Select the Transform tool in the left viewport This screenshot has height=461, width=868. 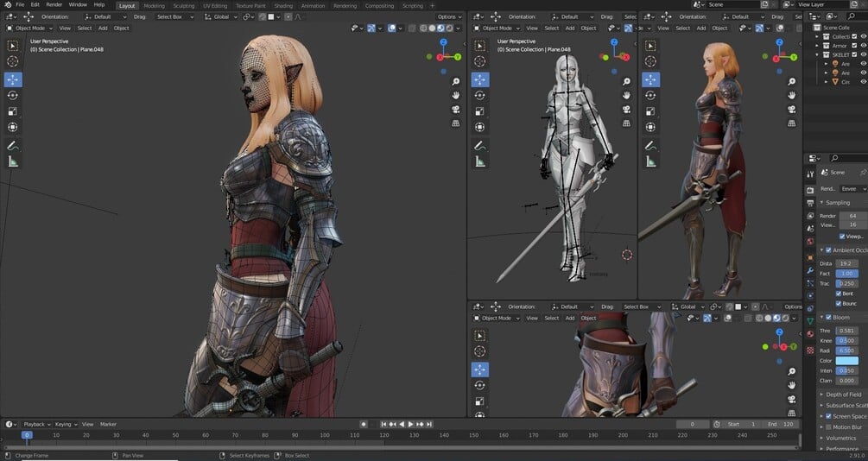(13, 127)
